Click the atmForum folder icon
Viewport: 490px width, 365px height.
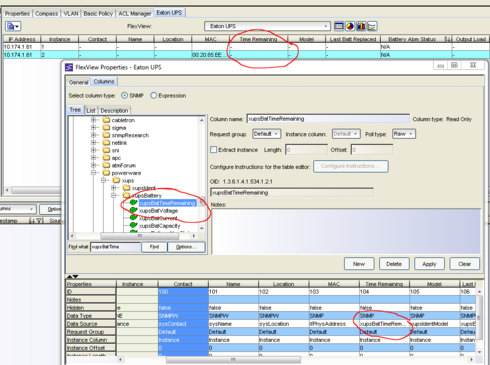coord(106,165)
